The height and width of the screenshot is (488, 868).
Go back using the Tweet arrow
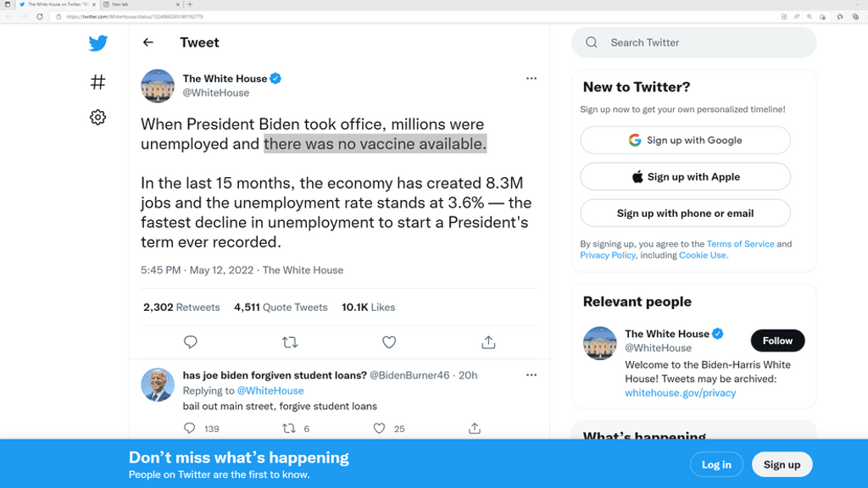148,42
